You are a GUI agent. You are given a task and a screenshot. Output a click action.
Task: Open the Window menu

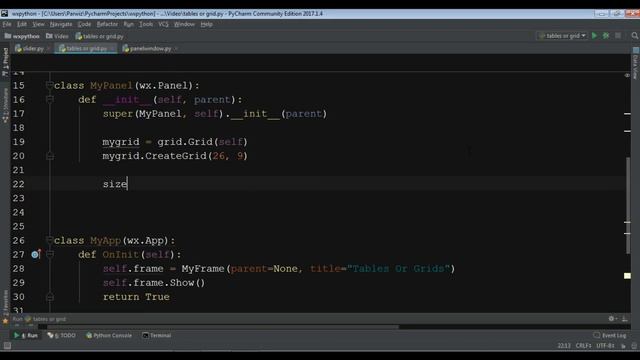tap(184, 24)
